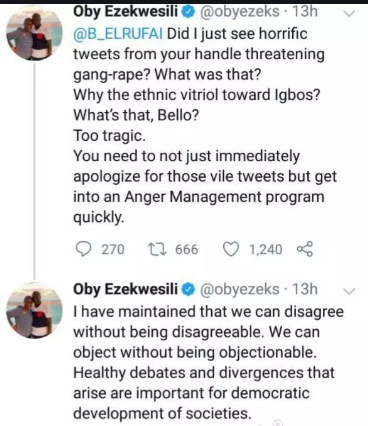Viewport: 368px width, 426px height.
Task: Open the tweet about disagreeing without being disagreeable
Action: tap(208, 362)
